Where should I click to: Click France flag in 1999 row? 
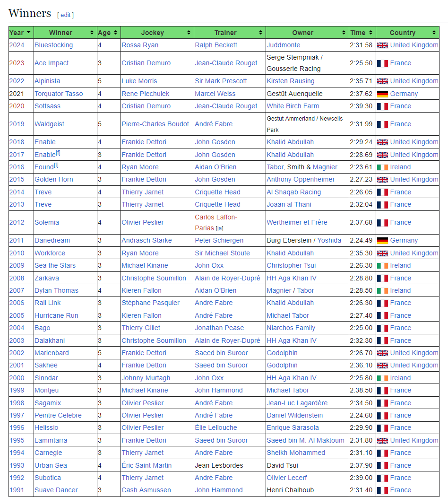382,391
